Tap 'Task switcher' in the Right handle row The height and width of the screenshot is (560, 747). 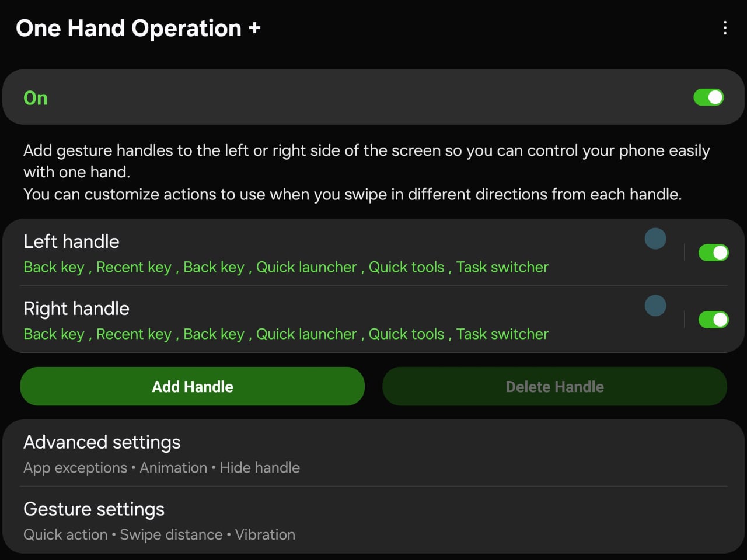(x=502, y=334)
